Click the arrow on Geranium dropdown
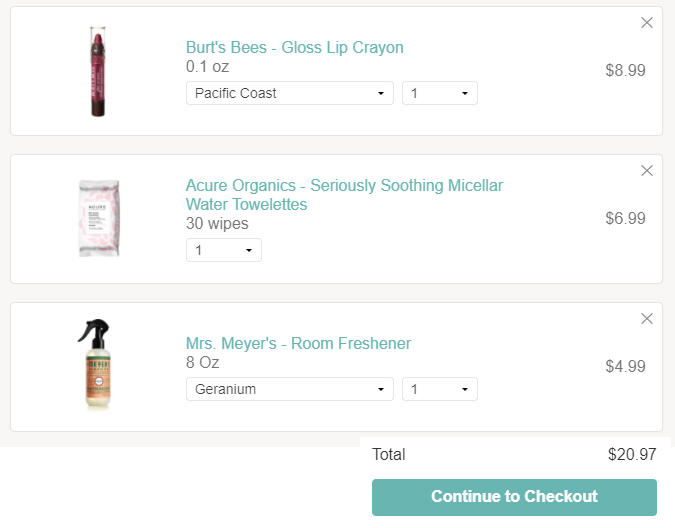Viewport: 675px width, 528px height. [x=381, y=389]
